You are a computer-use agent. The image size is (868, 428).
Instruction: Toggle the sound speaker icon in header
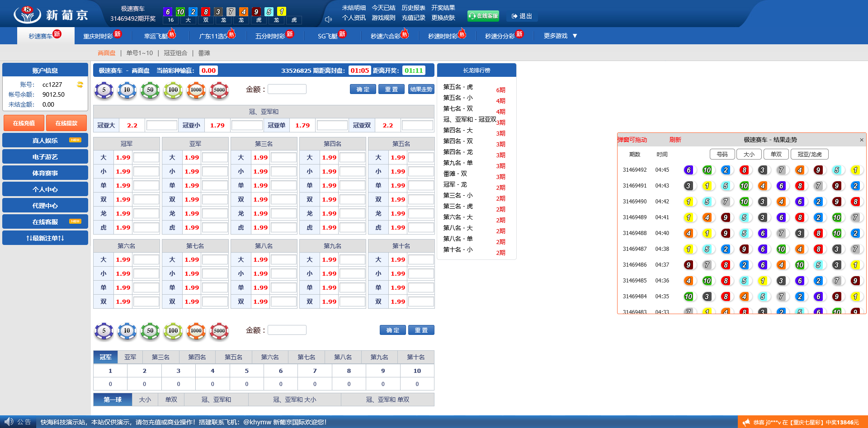329,19
